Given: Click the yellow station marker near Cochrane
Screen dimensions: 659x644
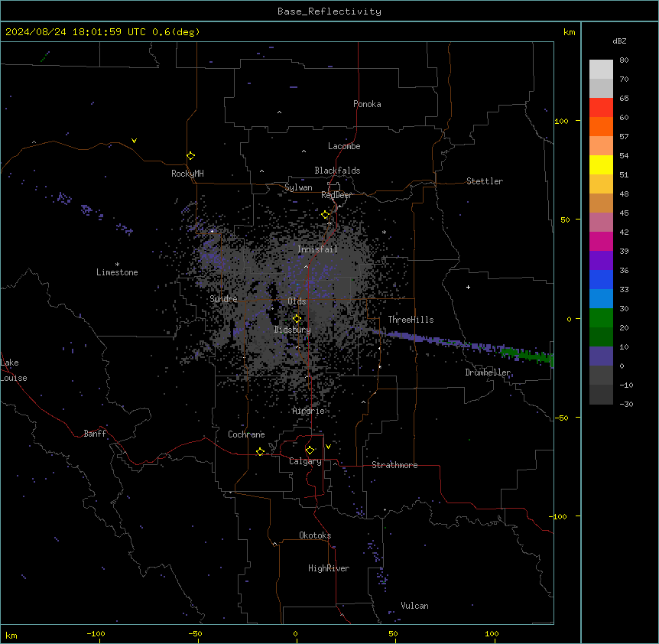Looking at the screenshot, I should [x=260, y=451].
